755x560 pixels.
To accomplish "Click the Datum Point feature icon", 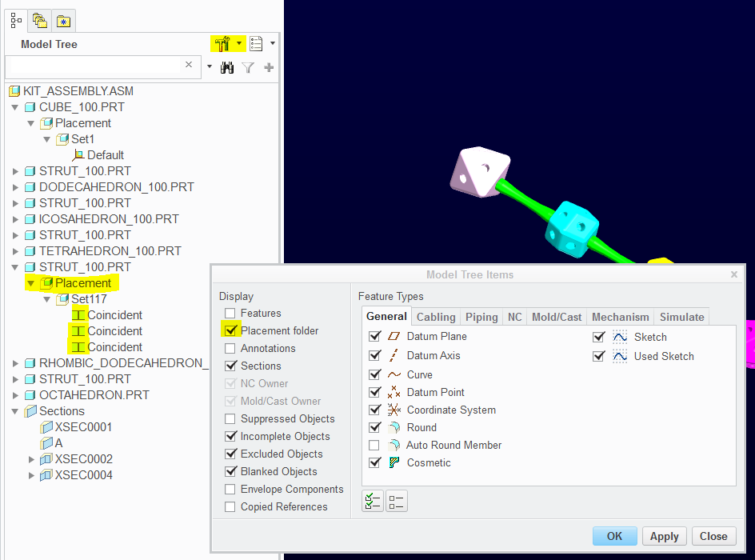I will pos(393,392).
